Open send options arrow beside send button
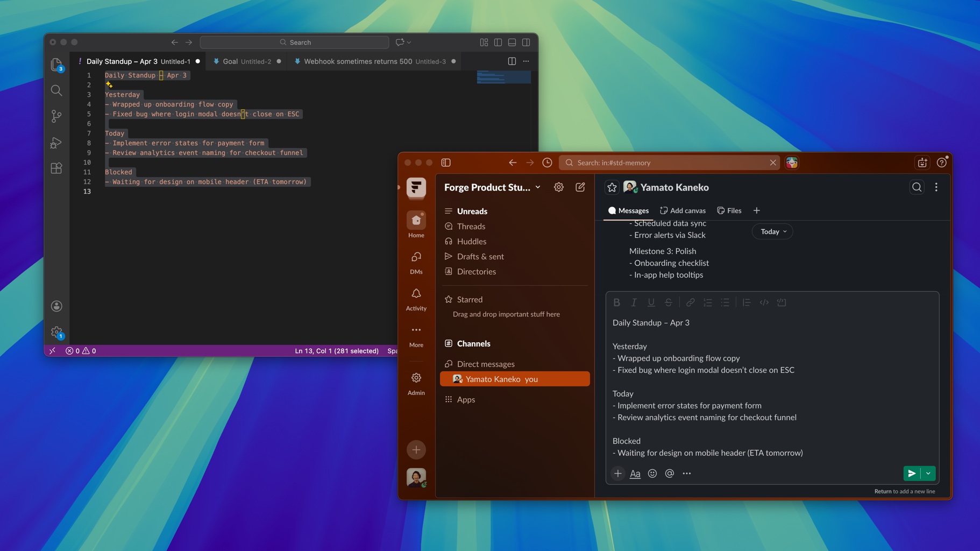Screen dimensions: 980x551 coord(928,474)
